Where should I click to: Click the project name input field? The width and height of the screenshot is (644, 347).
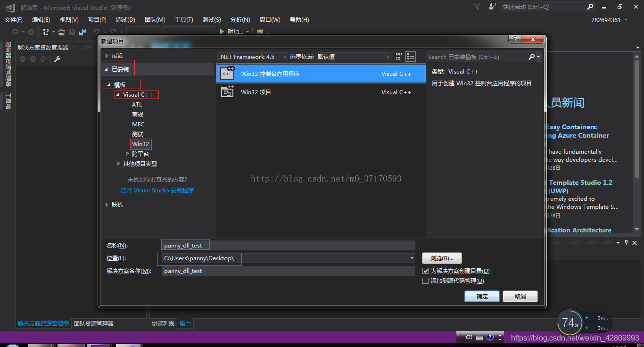tap(289, 245)
